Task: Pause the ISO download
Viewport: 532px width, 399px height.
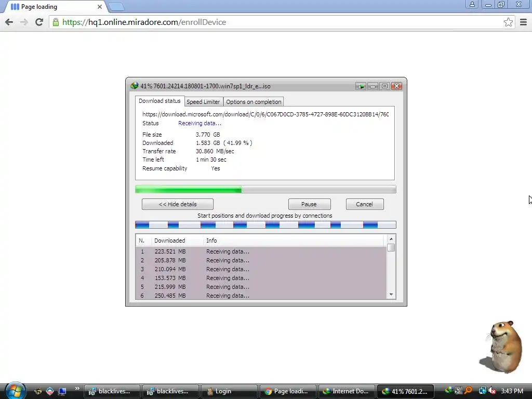Action: tap(309, 204)
